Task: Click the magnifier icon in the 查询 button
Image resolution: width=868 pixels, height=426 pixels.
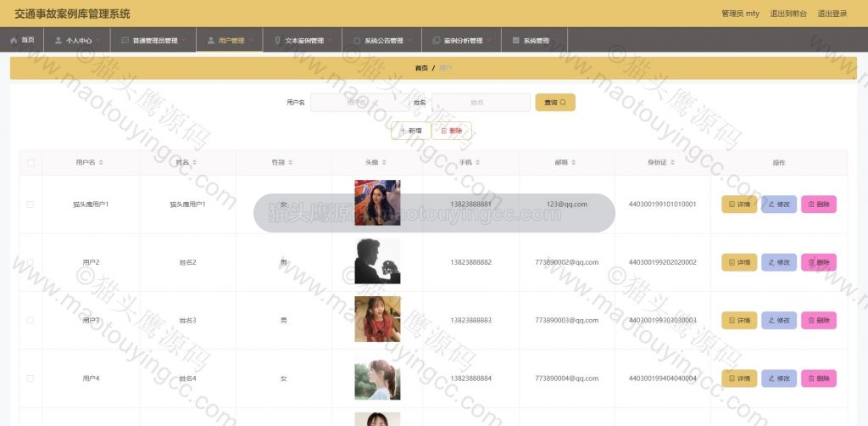Action: (563, 103)
